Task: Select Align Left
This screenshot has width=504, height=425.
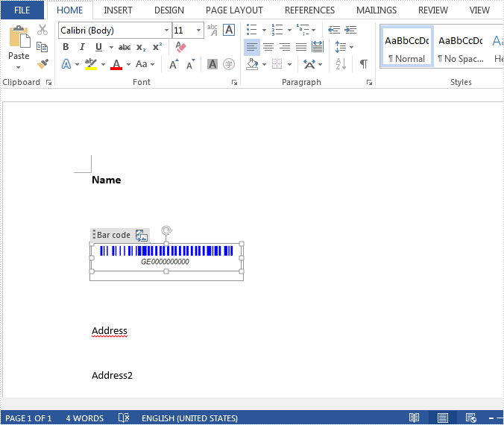Action: (x=252, y=47)
